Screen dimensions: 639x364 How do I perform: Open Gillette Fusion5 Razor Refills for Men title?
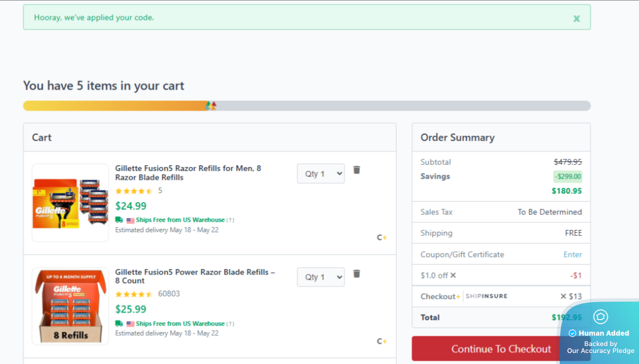[x=188, y=173]
